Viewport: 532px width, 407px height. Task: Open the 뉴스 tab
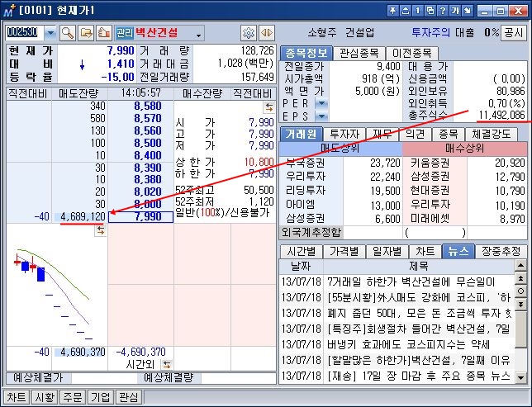(458, 251)
